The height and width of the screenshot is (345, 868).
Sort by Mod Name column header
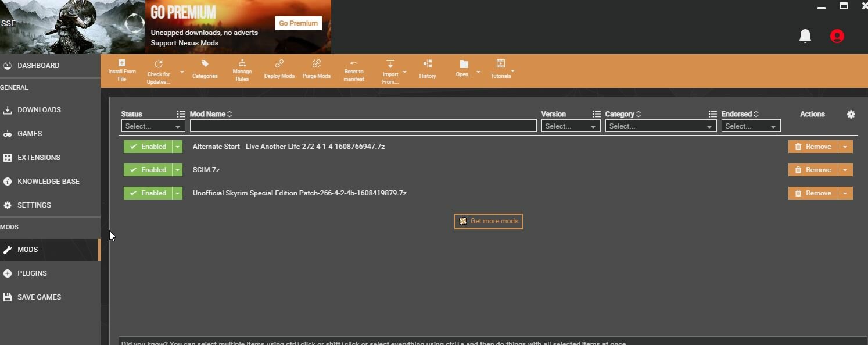click(211, 114)
